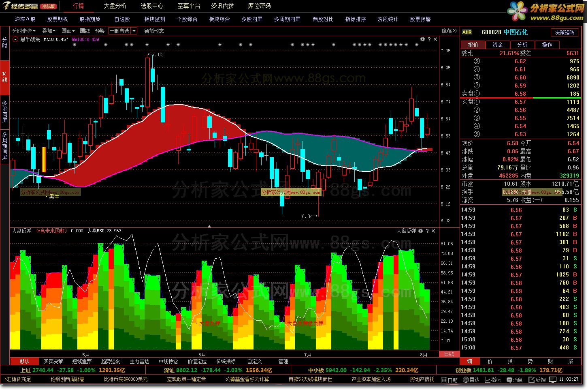
Task: Click the golden 黑牛 signal candle marker
Action: (44, 160)
